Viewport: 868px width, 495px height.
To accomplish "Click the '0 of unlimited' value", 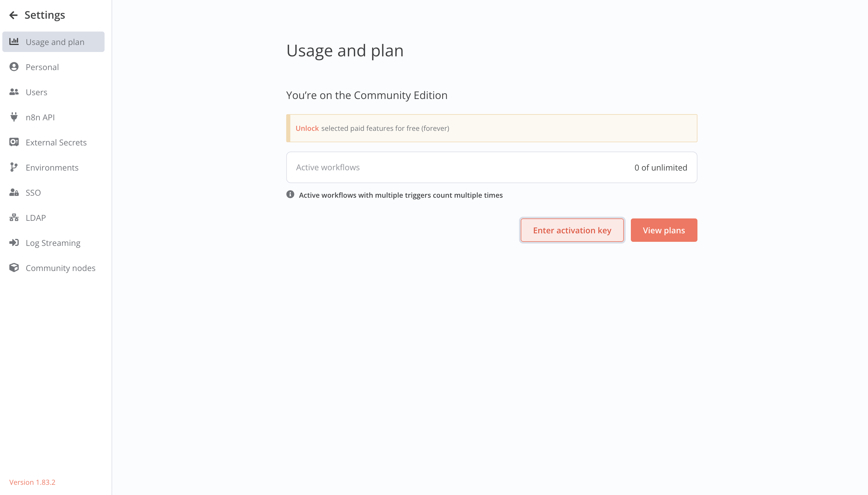I will click(x=661, y=168).
